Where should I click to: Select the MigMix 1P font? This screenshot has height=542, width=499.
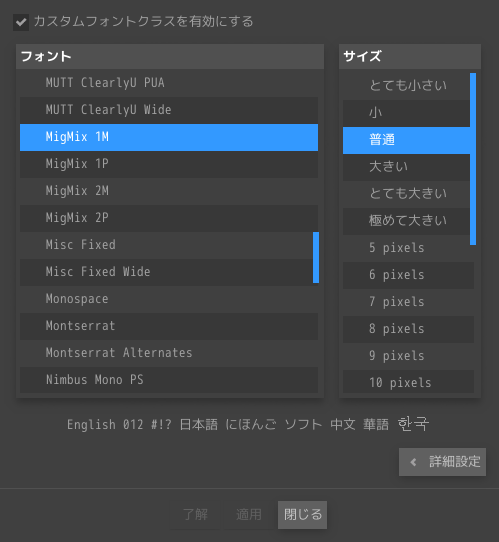169,164
